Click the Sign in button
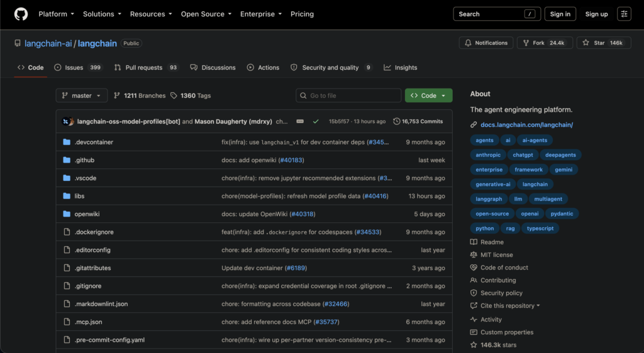The width and height of the screenshot is (644, 353). click(x=560, y=14)
